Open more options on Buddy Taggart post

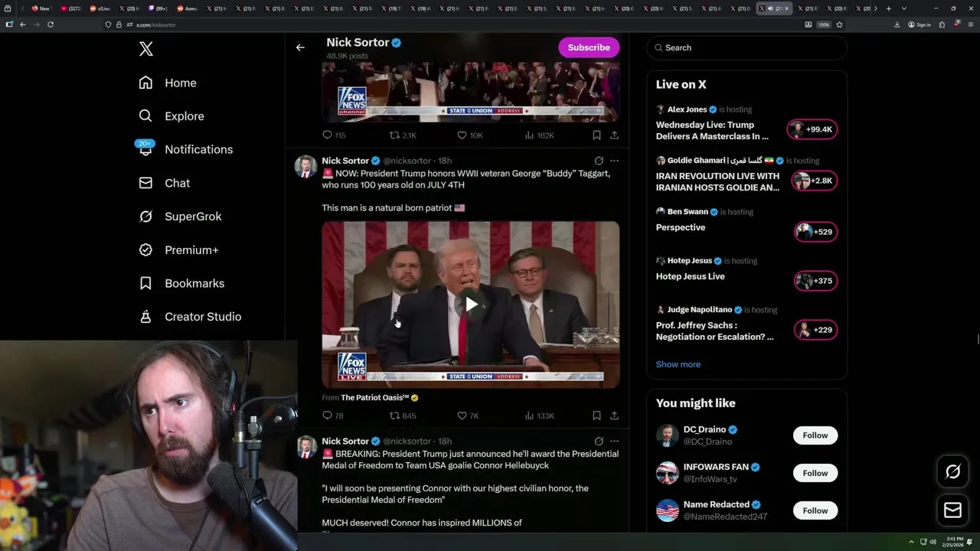tap(614, 161)
